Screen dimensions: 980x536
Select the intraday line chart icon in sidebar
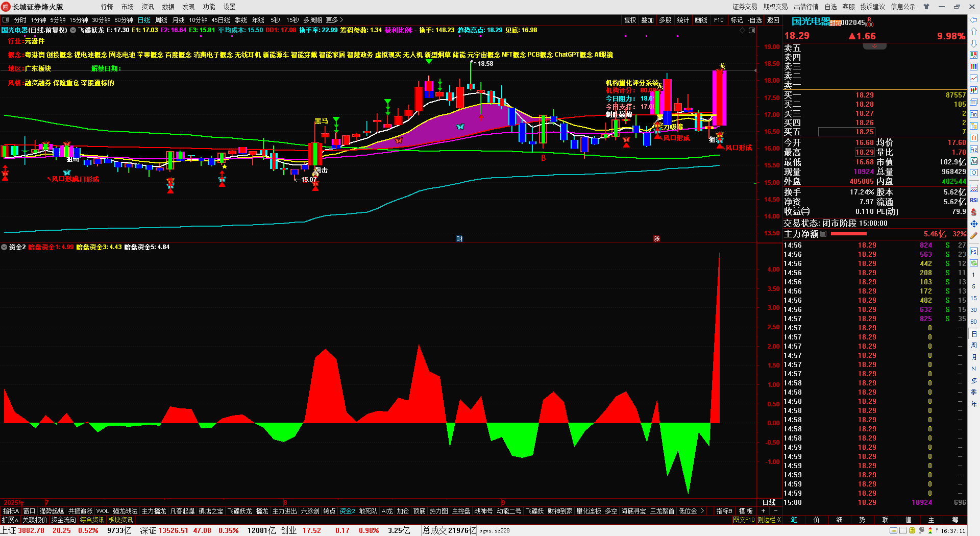(974, 78)
